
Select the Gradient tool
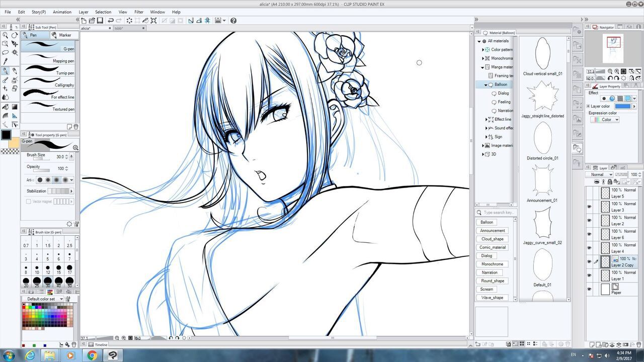pos(15,107)
